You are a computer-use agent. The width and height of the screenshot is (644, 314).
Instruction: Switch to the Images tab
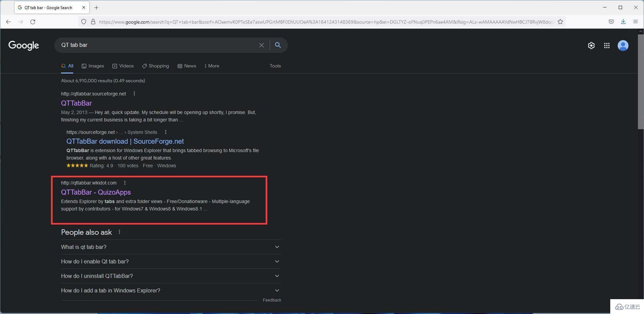tap(93, 66)
